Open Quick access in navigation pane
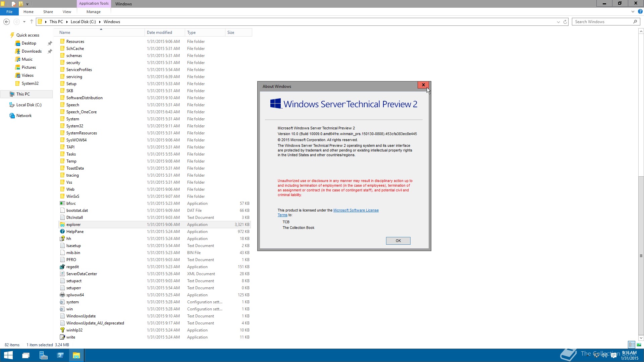 tap(28, 35)
